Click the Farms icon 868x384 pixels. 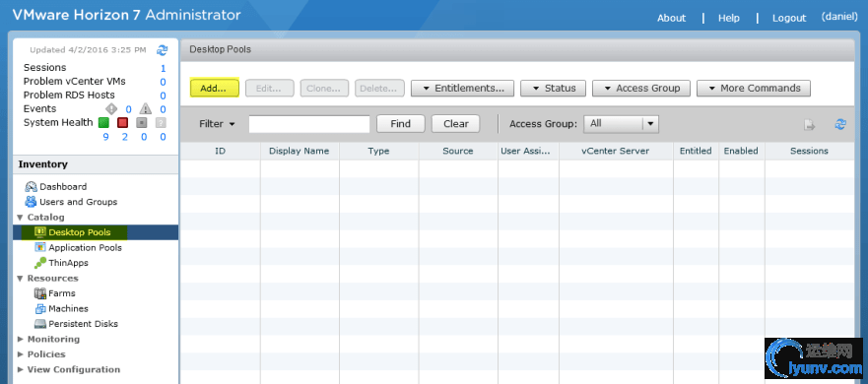tap(40, 293)
